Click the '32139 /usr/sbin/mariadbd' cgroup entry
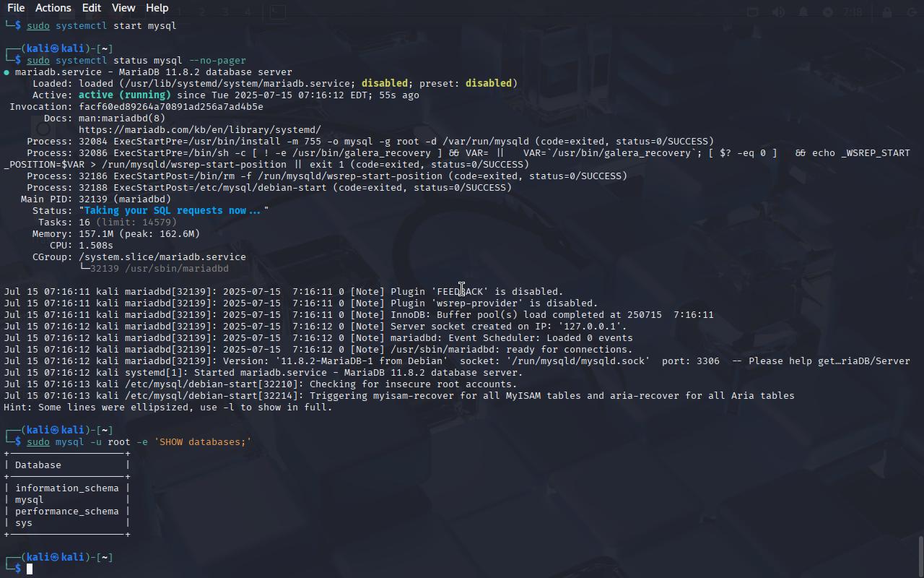 [160, 269]
